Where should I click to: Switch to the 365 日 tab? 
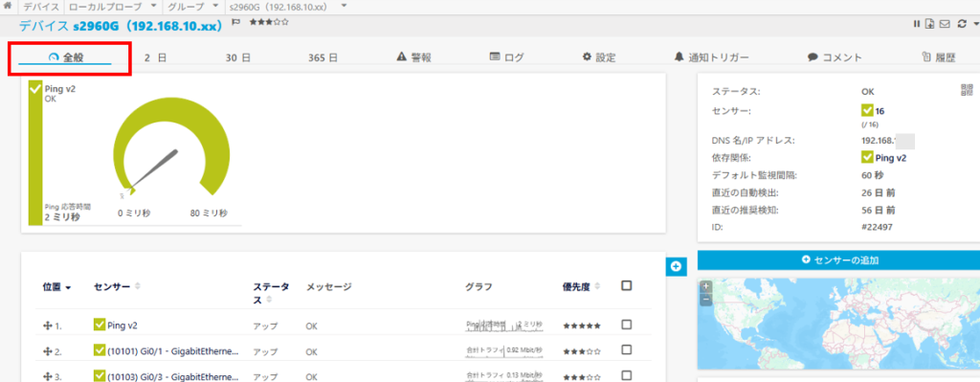[x=323, y=57]
